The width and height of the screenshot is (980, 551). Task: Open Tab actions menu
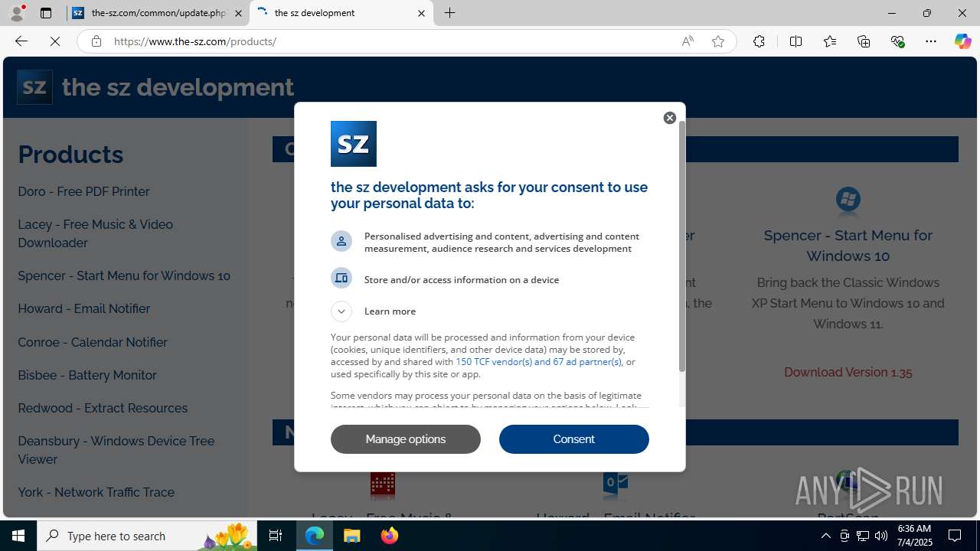tap(46, 13)
